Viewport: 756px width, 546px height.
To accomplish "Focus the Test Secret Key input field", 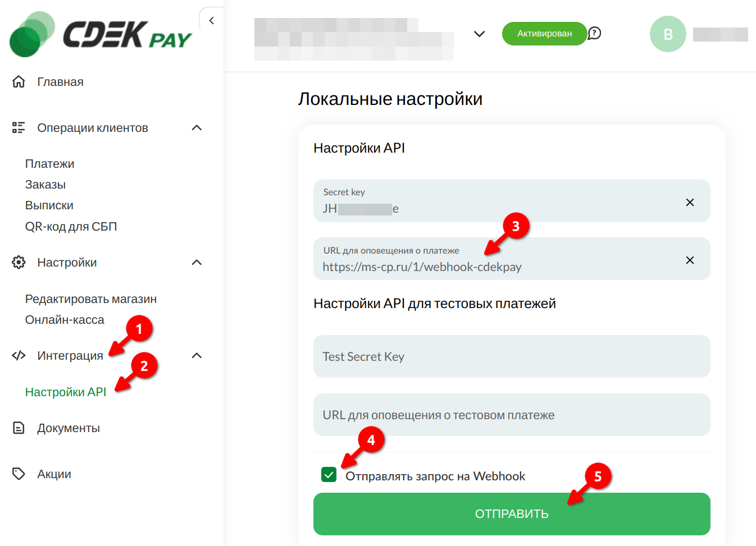I will [x=512, y=356].
